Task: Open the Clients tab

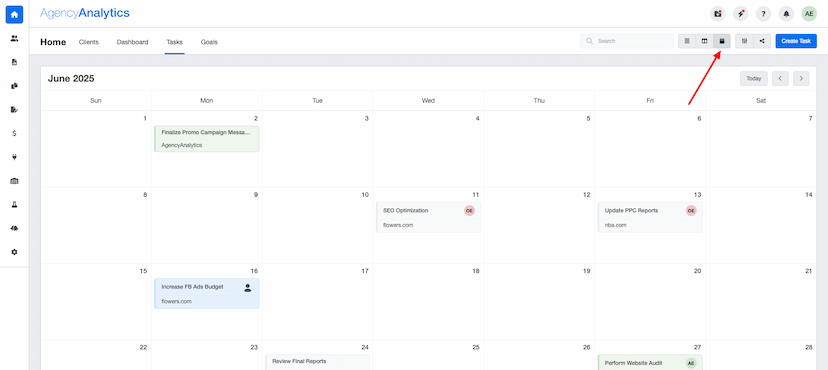Action: click(89, 42)
